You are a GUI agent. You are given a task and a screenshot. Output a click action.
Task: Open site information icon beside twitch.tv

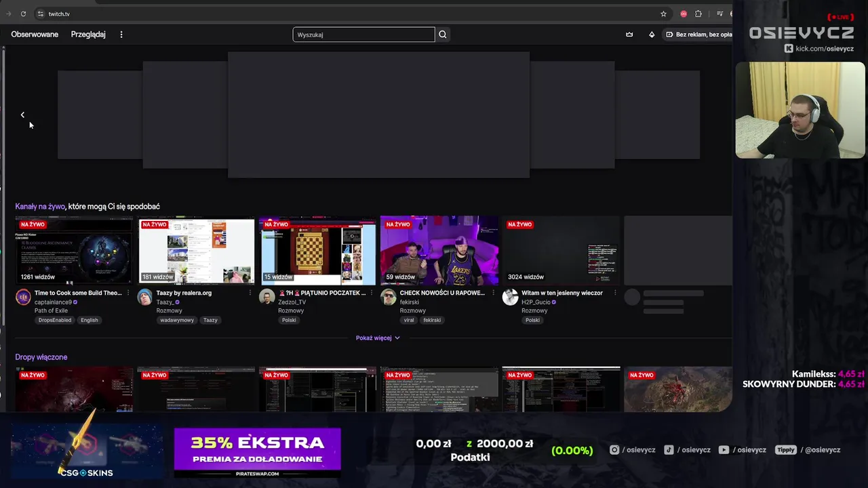pos(40,14)
